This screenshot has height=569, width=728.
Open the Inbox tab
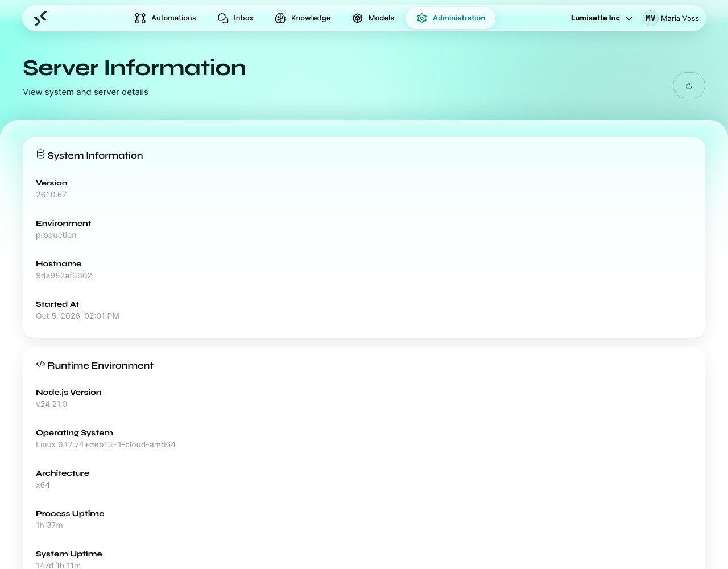pyautogui.click(x=235, y=18)
